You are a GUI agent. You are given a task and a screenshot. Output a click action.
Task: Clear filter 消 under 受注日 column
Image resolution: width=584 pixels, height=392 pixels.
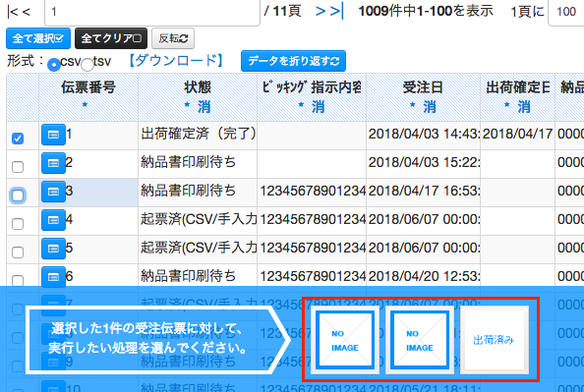pyautogui.click(x=429, y=107)
